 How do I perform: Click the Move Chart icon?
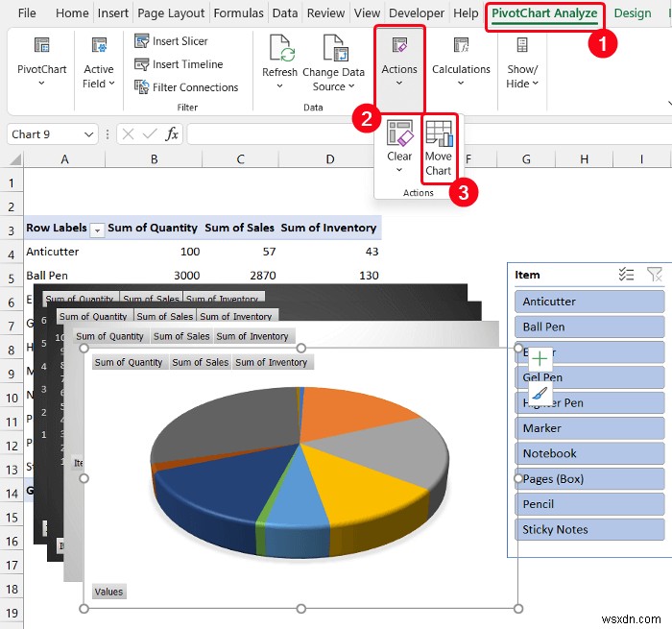point(439,133)
